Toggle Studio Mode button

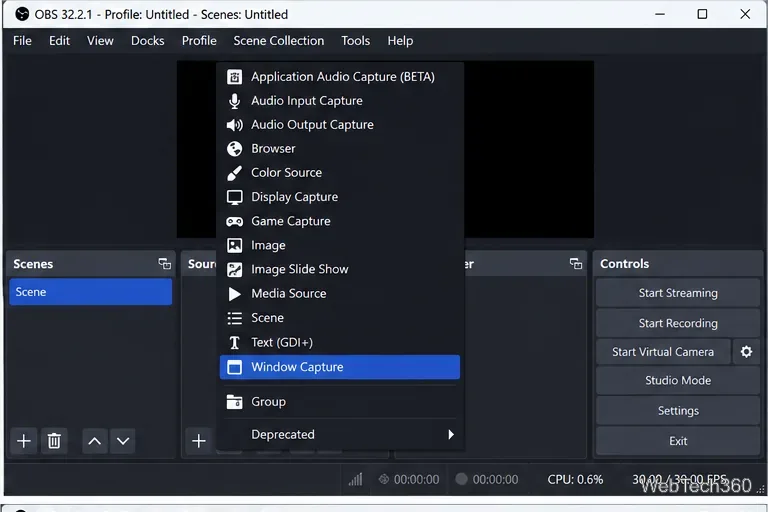[678, 381]
